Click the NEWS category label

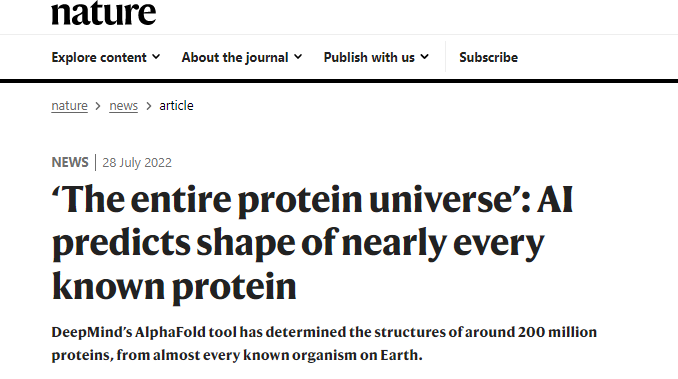click(x=70, y=162)
